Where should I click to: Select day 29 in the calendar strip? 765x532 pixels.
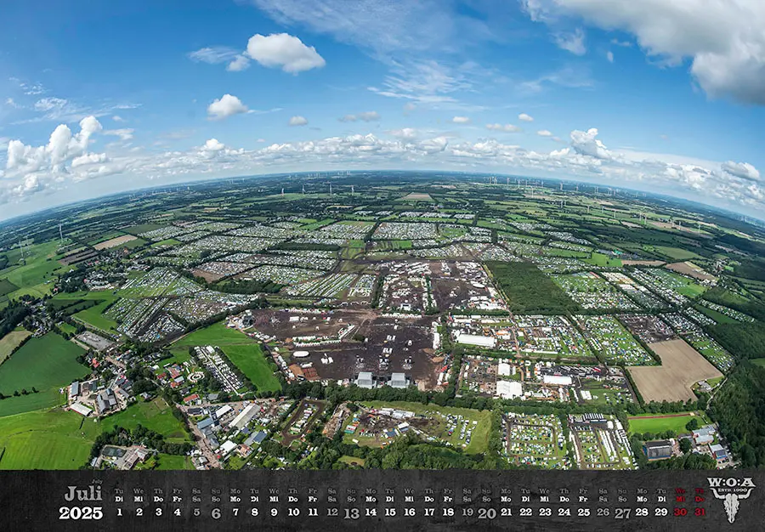(661, 512)
